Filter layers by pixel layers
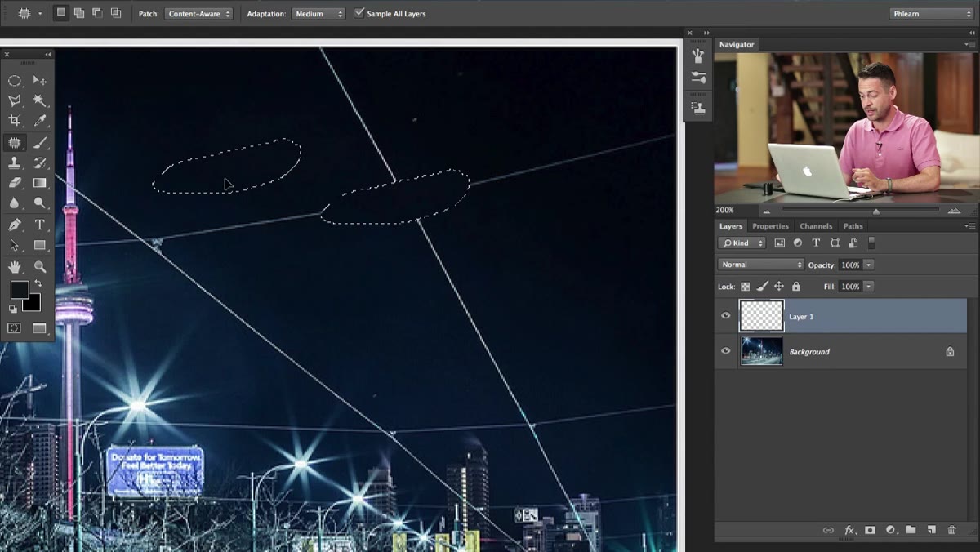 click(x=780, y=243)
